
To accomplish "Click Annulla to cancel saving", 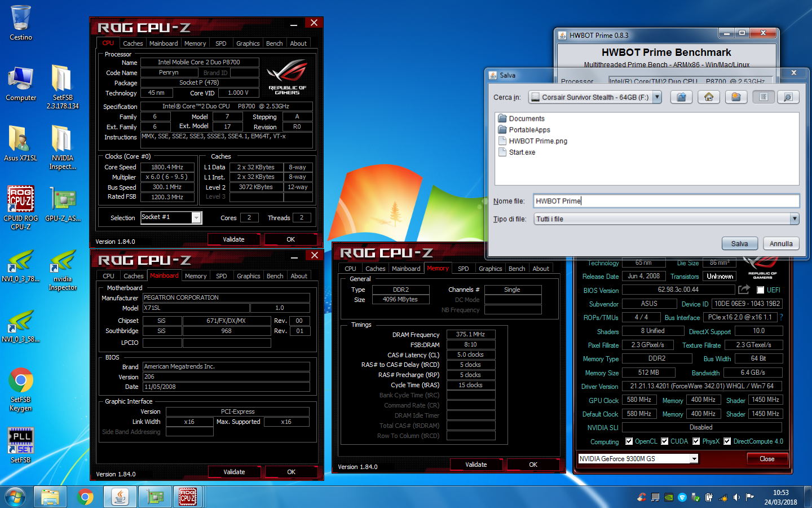I will coord(781,243).
